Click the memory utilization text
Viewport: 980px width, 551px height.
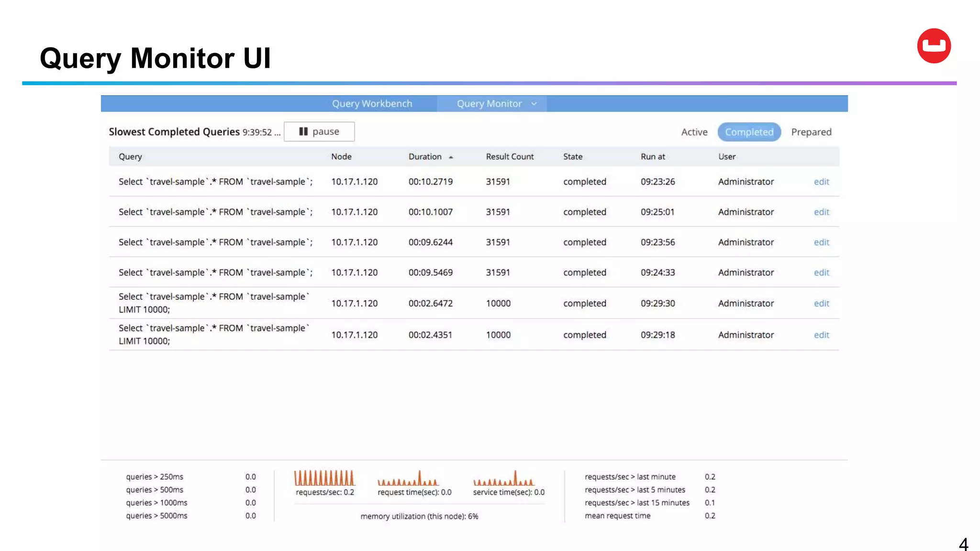[x=419, y=517]
